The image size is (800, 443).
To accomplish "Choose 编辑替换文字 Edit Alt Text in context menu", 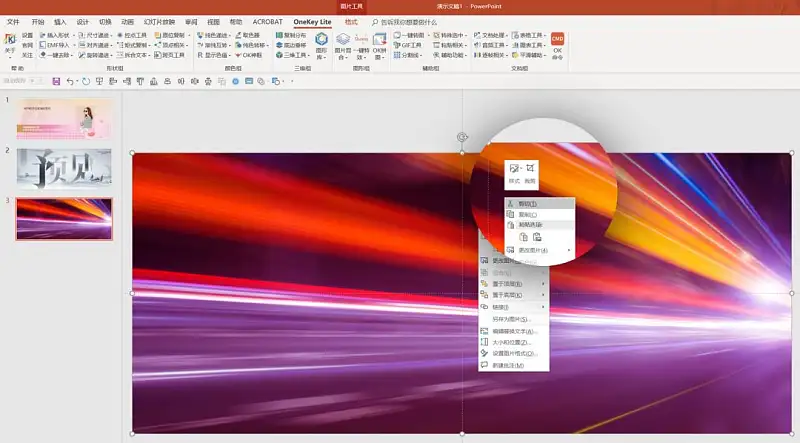I will [x=514, y=331].
